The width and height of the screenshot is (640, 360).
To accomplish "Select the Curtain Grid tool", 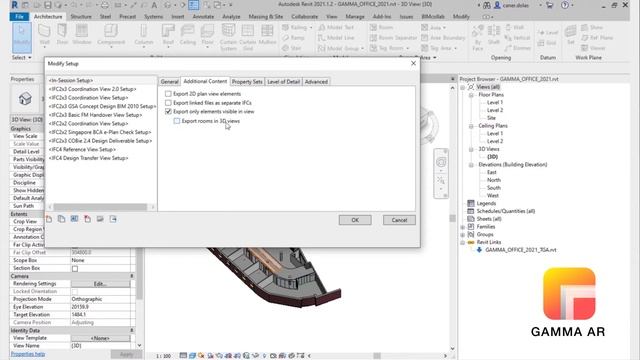I will [247, 37].
